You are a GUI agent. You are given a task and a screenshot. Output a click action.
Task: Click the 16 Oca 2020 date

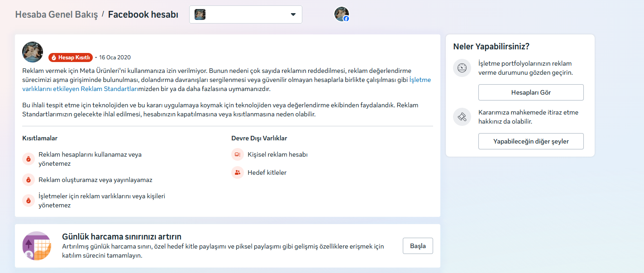click(x=115, y=57)
